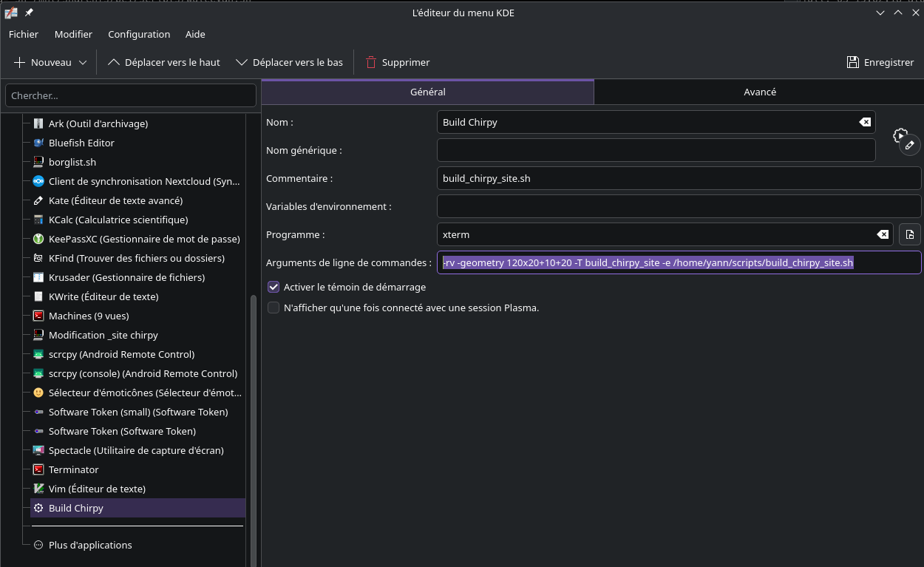Click the KFind search icon
924x567 pixels.
pyautogui.click(x=38, y=258)
